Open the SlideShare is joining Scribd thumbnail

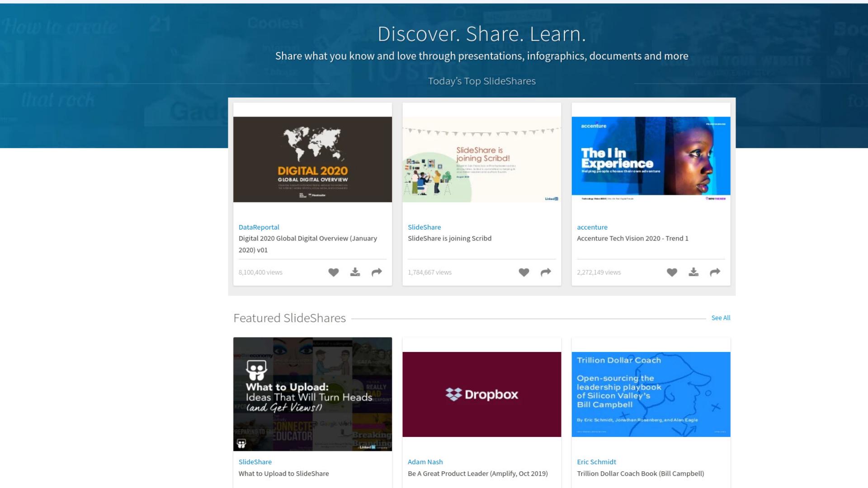(481, 160)
